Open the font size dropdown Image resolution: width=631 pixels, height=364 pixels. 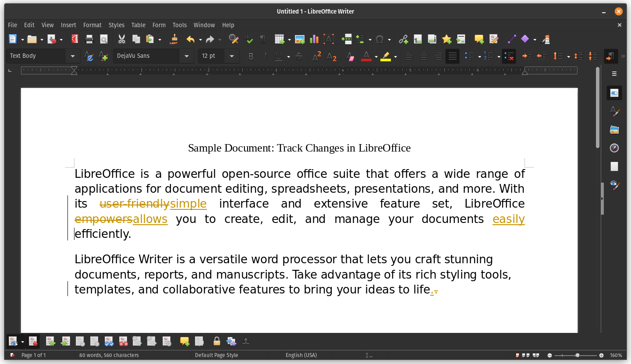click(231, 56)
